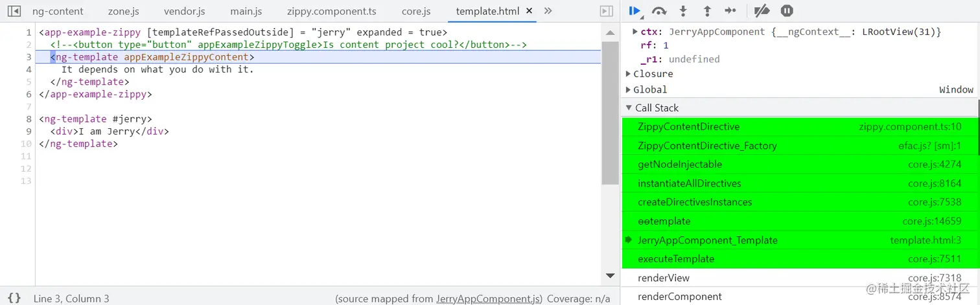The image size is (980, 305).
Task: Switch to the core.js tab
Action: pyautogui.click(x=416, y=11)
